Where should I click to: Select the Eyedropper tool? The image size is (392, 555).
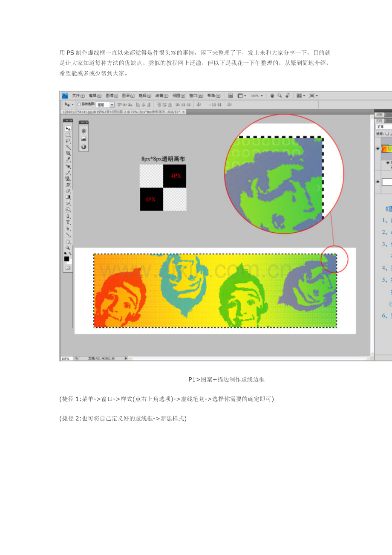(68, 159)
